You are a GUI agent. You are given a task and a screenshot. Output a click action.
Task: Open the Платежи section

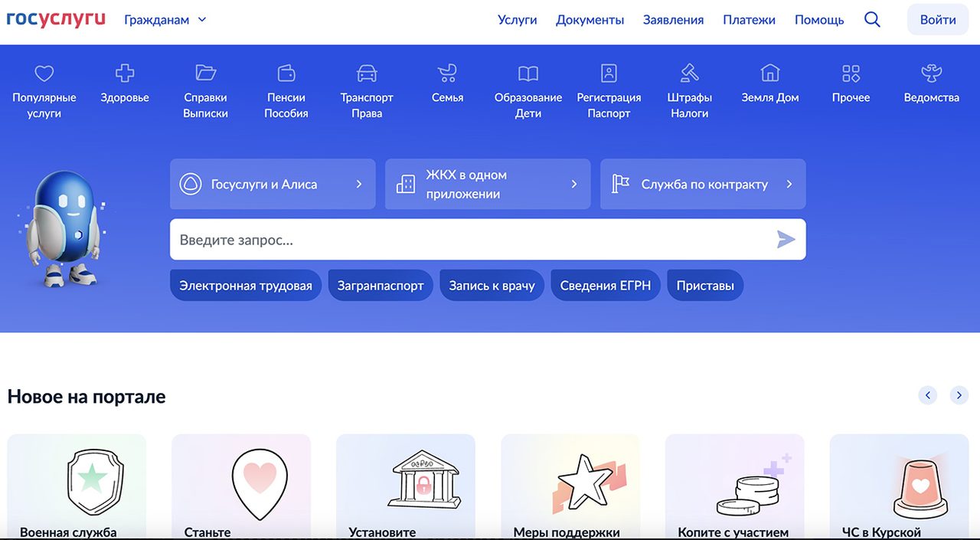[x=750, y=20]
